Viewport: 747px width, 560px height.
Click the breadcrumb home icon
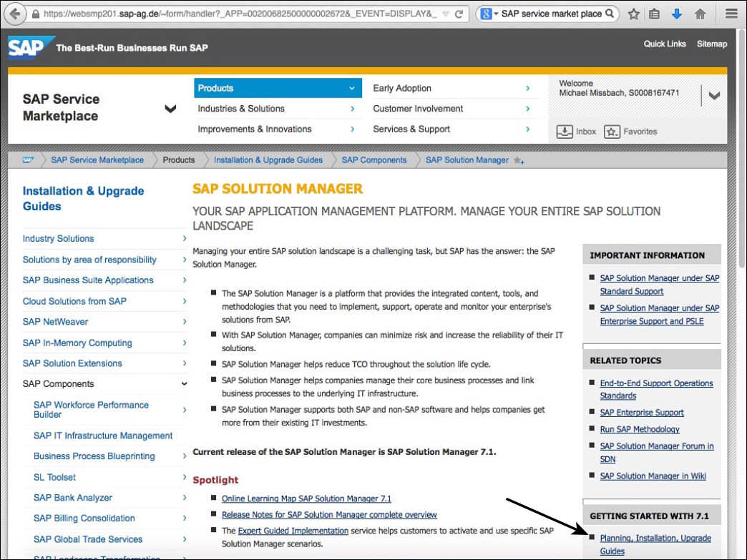coord(28,160)
